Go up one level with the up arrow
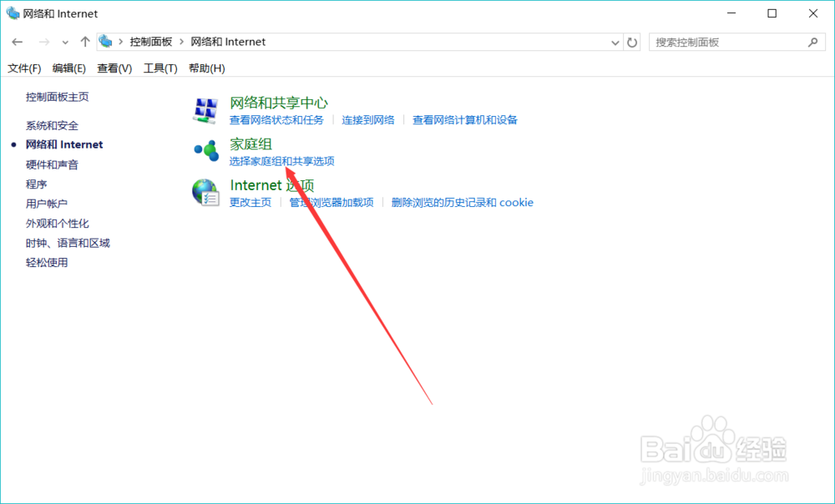835x504 pixels. 84,41
